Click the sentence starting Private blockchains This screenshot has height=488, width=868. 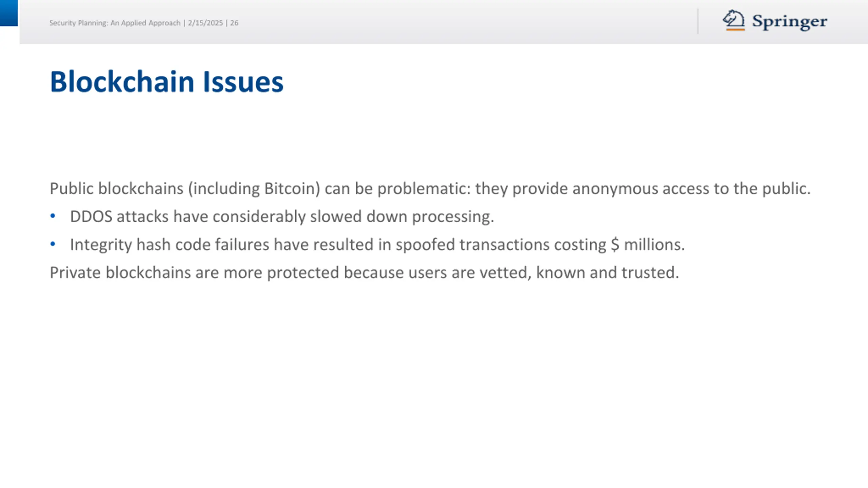click(364, 272)
